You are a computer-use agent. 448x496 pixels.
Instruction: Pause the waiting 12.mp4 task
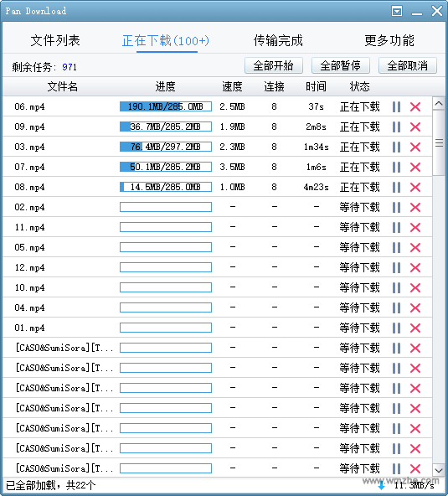(396, 267)
